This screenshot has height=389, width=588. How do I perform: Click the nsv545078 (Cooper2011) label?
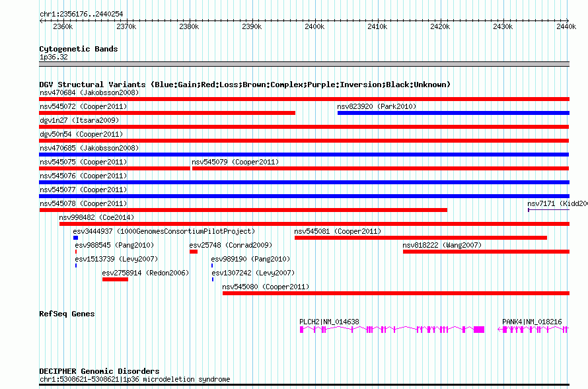pos(83,203)
